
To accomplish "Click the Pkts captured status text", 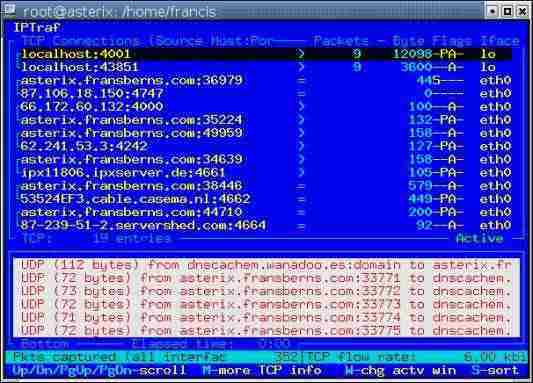I will tap(119, 357).
